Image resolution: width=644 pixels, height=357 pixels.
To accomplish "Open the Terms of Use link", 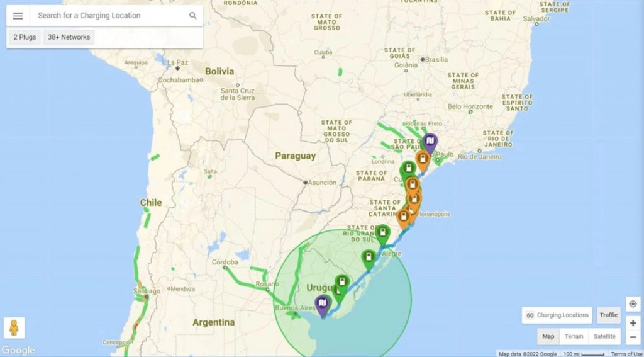I will tap(626, 354).
